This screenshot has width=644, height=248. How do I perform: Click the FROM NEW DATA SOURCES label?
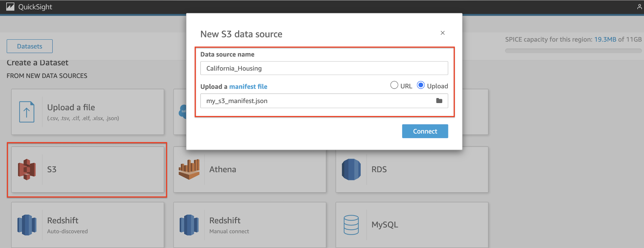pos(47,76)
